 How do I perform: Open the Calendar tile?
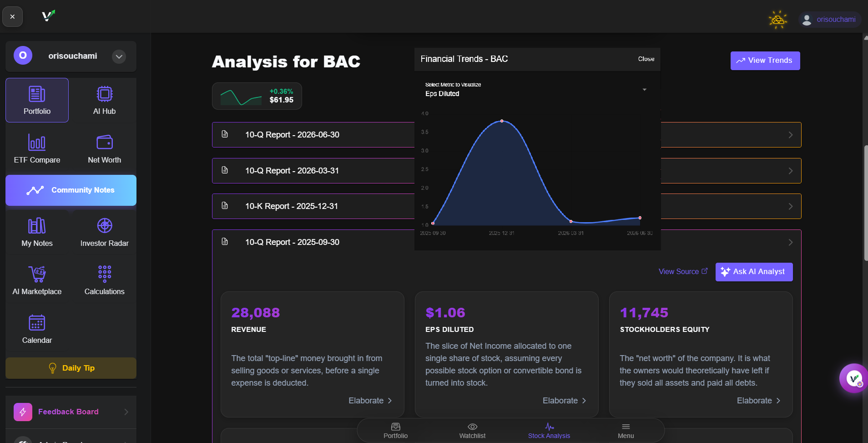click(x=37, y=329)
